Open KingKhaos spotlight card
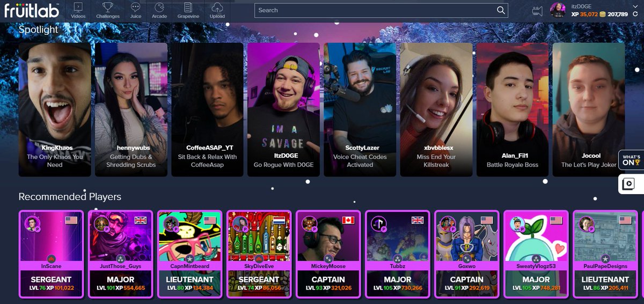 55,110
